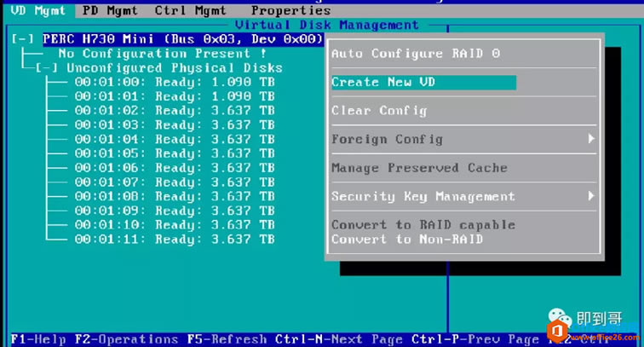Screen dimensions: 644x347
Task: Choose Manage Preserved Cache menu entry
Action: coord(419,168)
